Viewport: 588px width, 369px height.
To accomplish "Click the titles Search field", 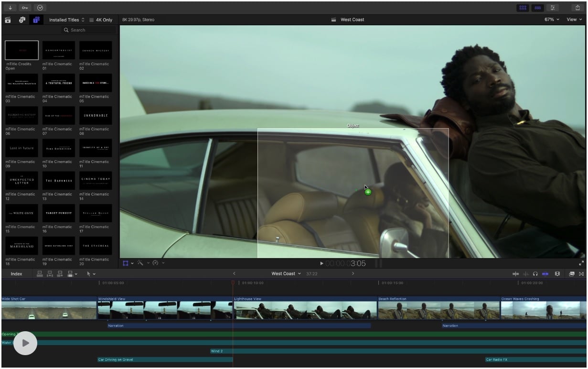I will [x=89, y=30].
